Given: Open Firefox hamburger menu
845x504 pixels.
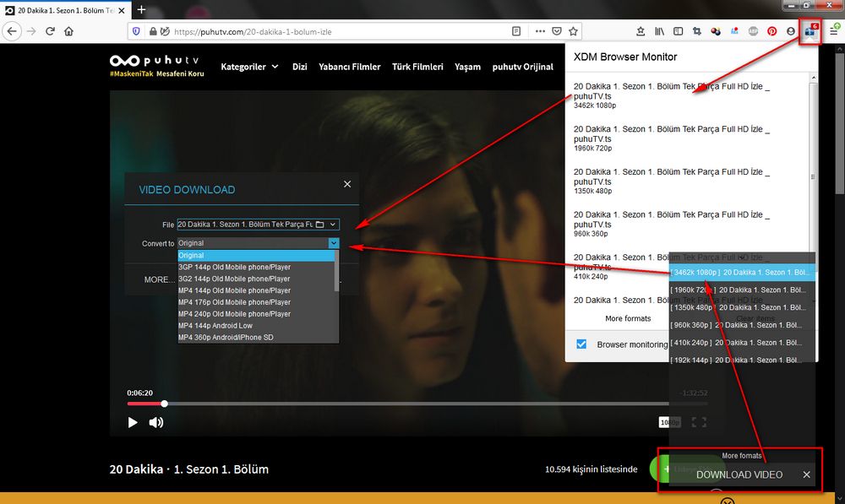Looking at the screenshot, I should coord(834,31).
